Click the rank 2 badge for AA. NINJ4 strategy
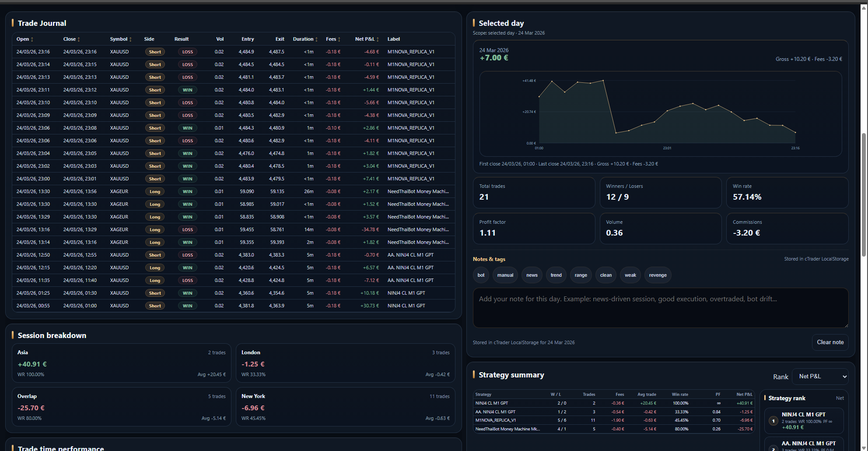868x451 pixels. coord(773,449)
